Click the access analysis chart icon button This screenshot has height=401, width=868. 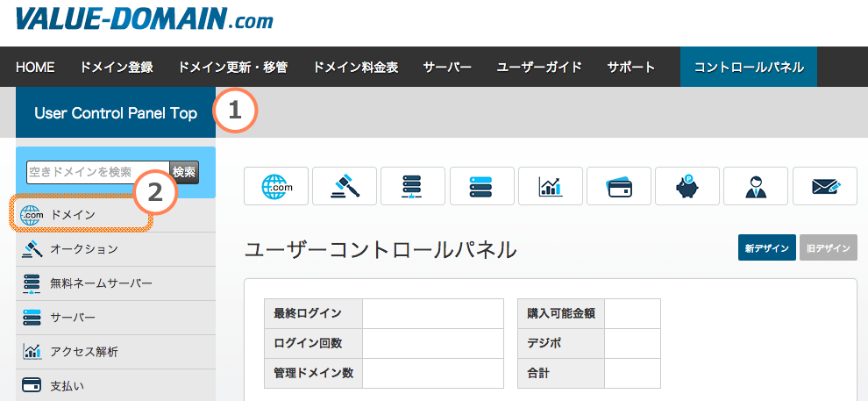[551, 186]
